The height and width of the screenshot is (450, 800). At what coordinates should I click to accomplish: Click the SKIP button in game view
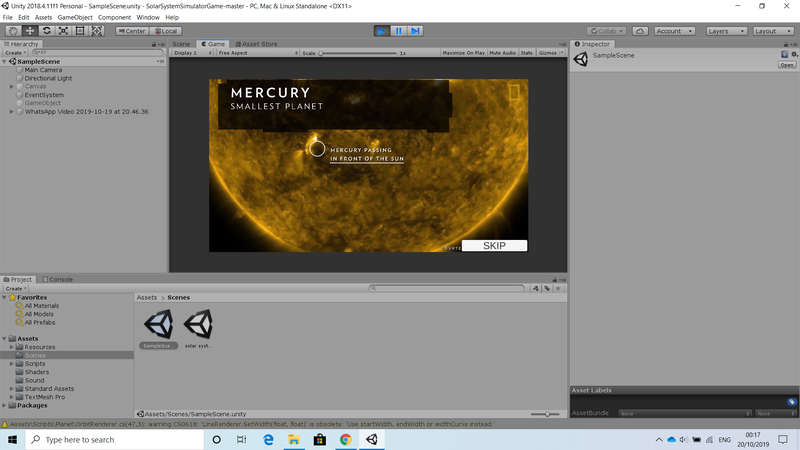point(494,246)
